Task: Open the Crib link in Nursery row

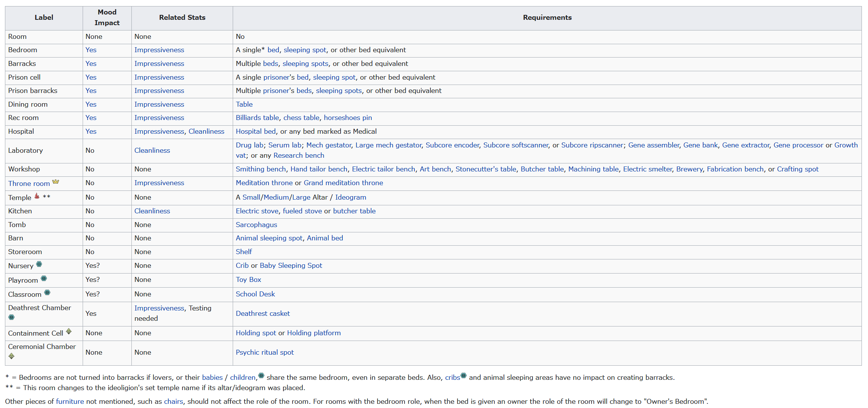Action: tap(242, 266)
